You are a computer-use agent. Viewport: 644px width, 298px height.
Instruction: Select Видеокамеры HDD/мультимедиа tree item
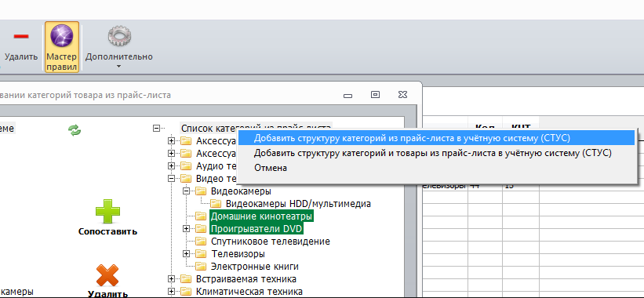(298, 204)
